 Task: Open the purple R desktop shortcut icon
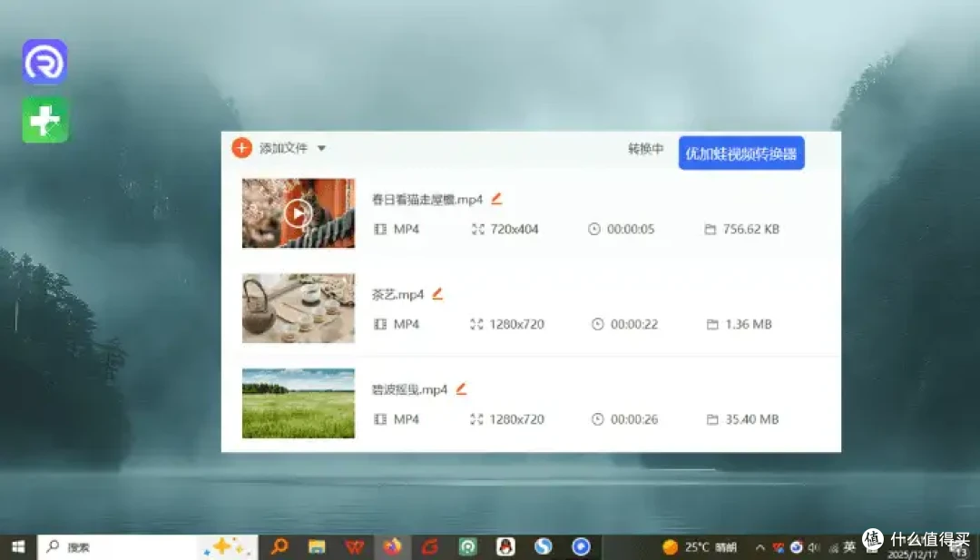[x=45, y=62]
